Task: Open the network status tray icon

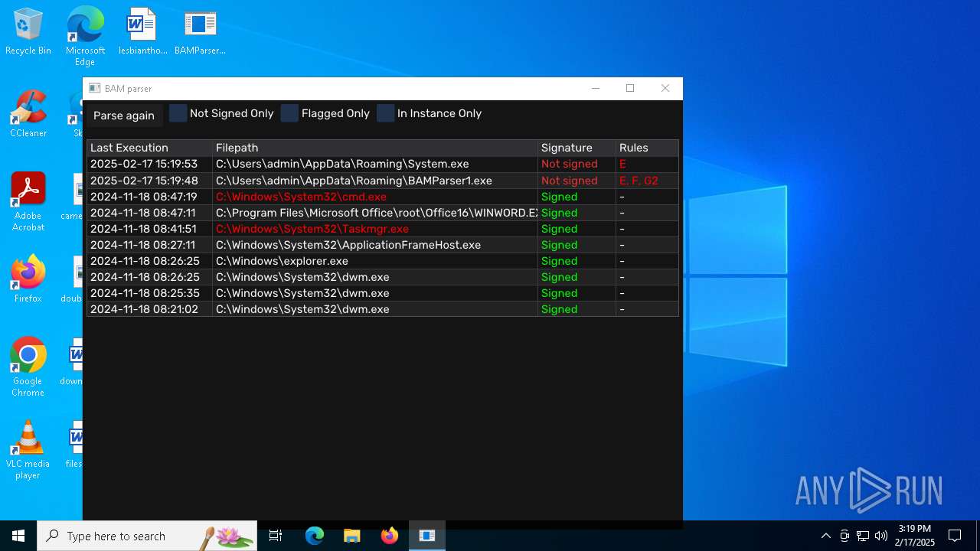Action: point(863,536)
